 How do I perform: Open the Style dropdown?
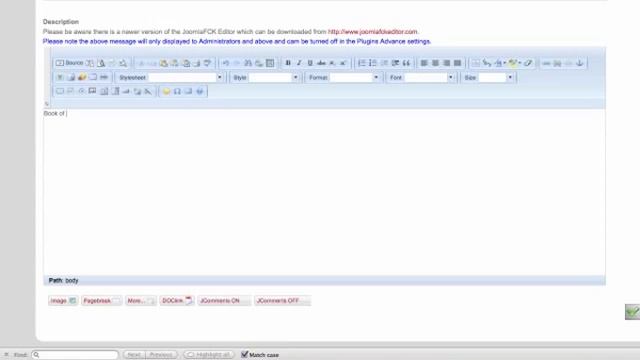click(295, 77)
